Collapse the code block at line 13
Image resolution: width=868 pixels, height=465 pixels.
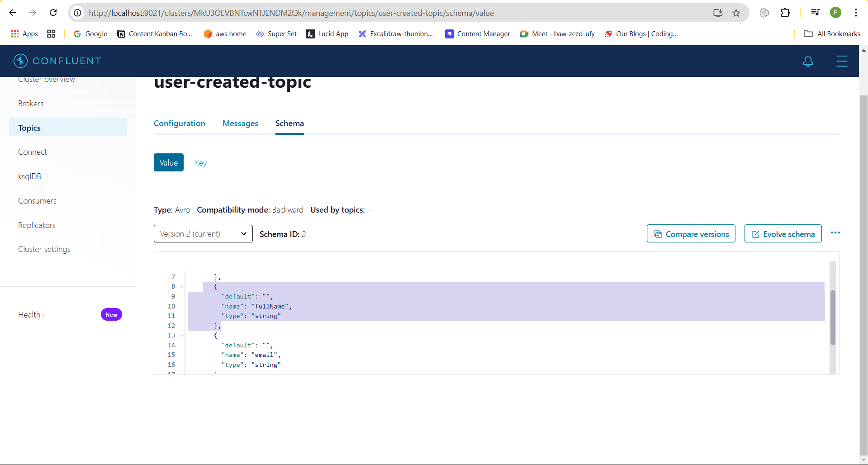coord(182,336)
